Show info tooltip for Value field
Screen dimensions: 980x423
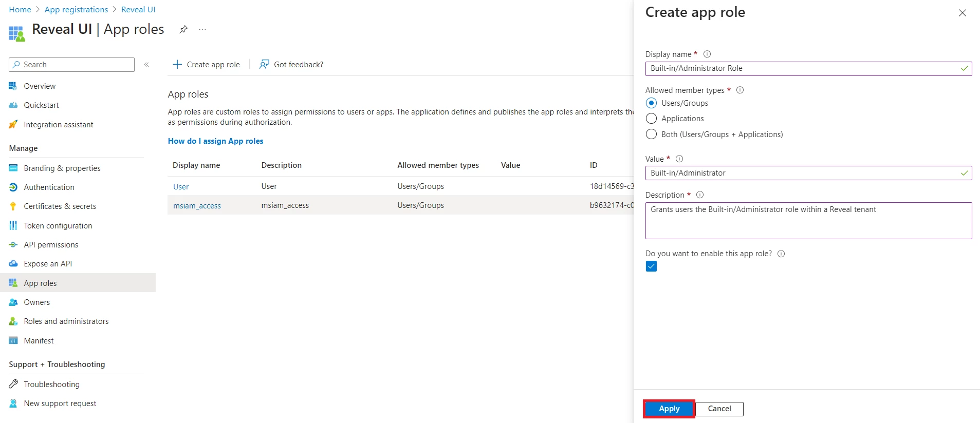click(x=679, y=159)
